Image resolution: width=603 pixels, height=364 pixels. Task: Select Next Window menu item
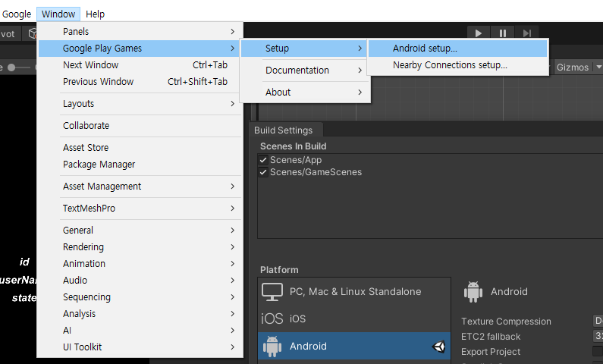point(140,65)
